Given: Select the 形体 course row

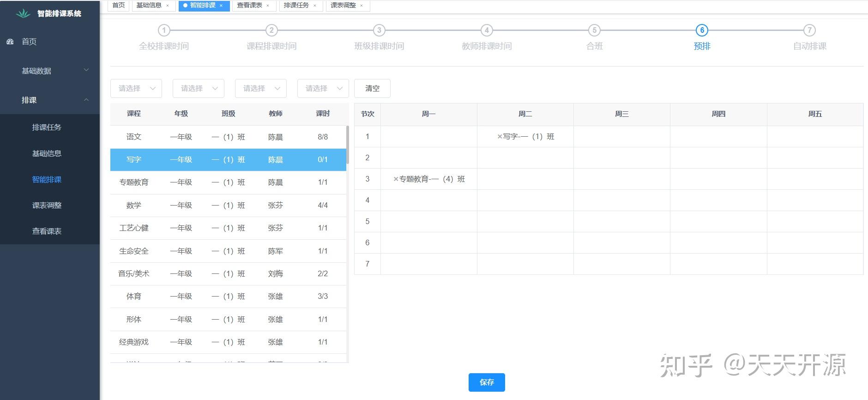Looking at the screenshot, I should point(228,319).
